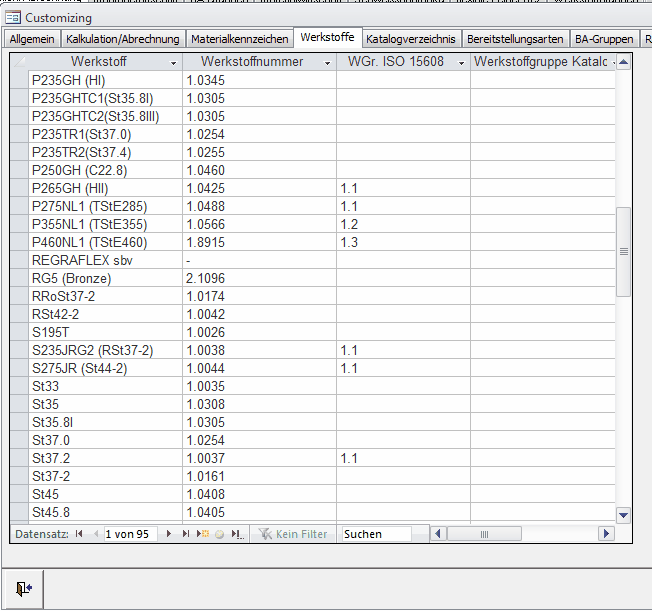The width and height of the screenshot is (652, 611).
Task: Click the Kein Filter button
Action: tap(293, 534)
